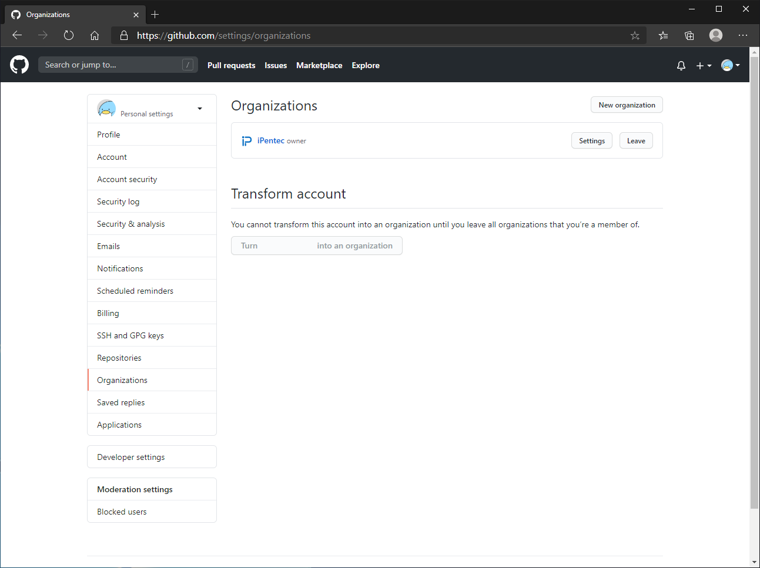Click the sidebar user avatar image
The image size is (760, 568).
[106, 109]
